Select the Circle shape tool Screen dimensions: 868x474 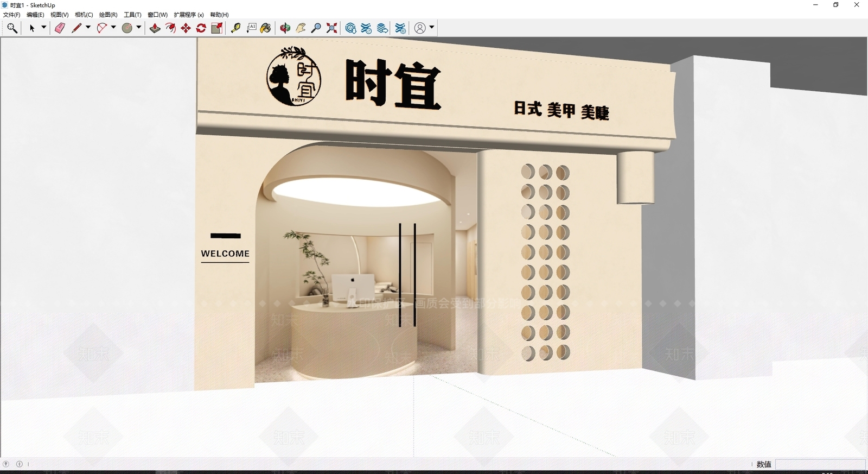tap(127, 28)
